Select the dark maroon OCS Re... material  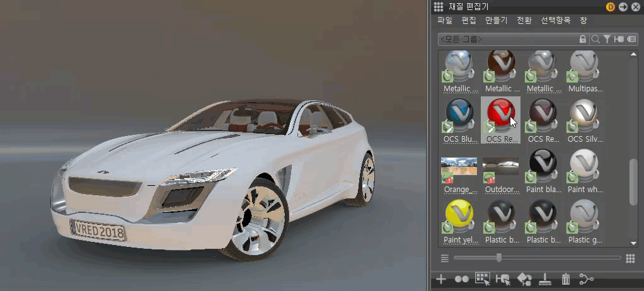543,120
